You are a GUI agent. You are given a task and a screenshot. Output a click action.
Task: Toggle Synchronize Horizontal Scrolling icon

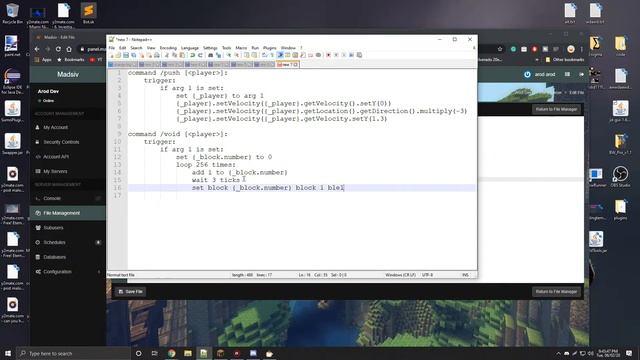(254, 55)
